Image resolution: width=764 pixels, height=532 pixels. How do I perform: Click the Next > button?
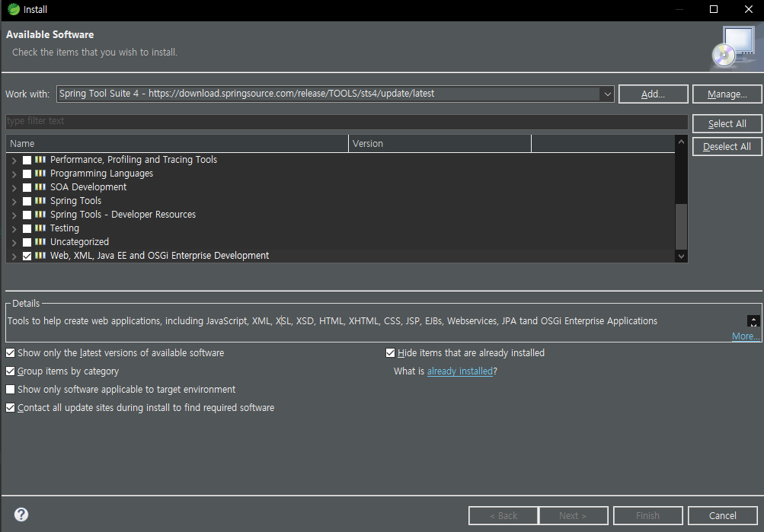[573, 515]
